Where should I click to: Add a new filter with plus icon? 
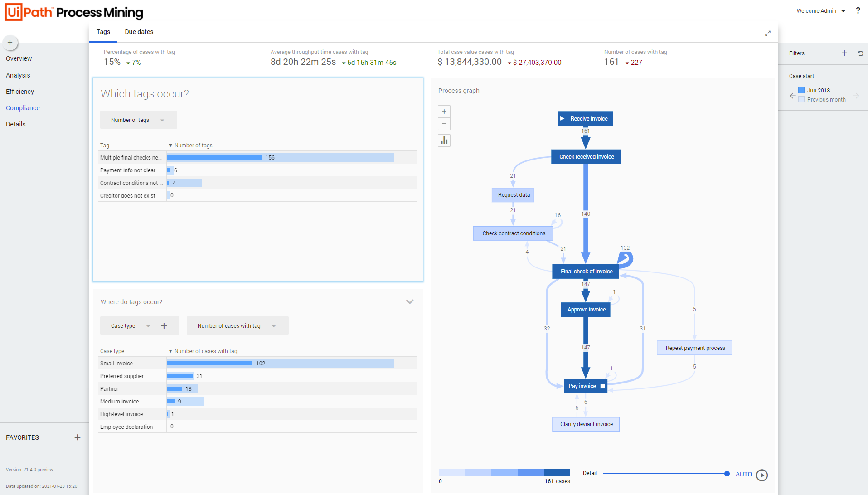coord(844,53)
